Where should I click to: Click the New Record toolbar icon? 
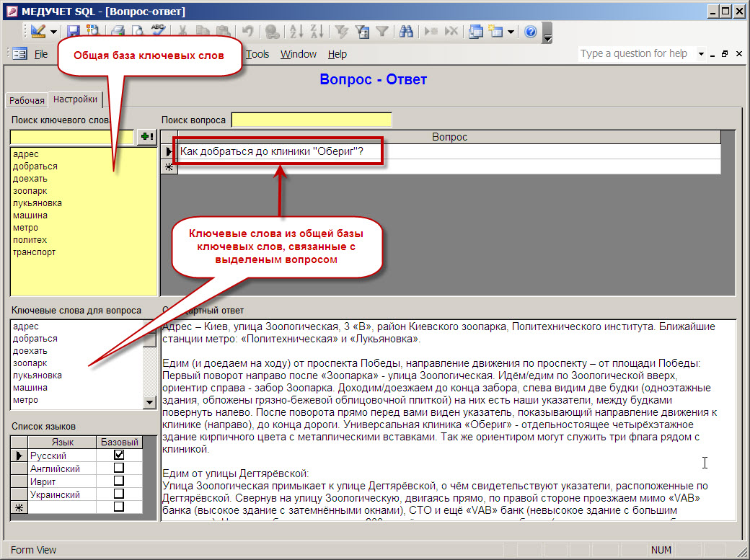coord(431,32)
